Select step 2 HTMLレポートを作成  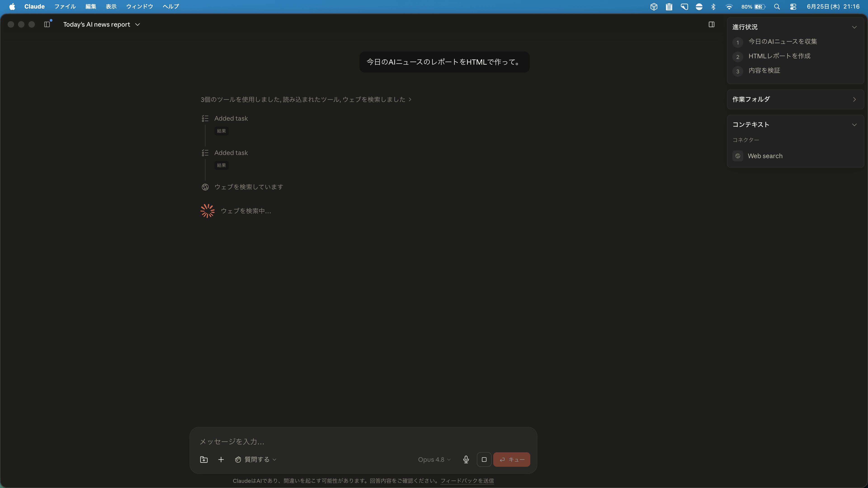[772, 56]
